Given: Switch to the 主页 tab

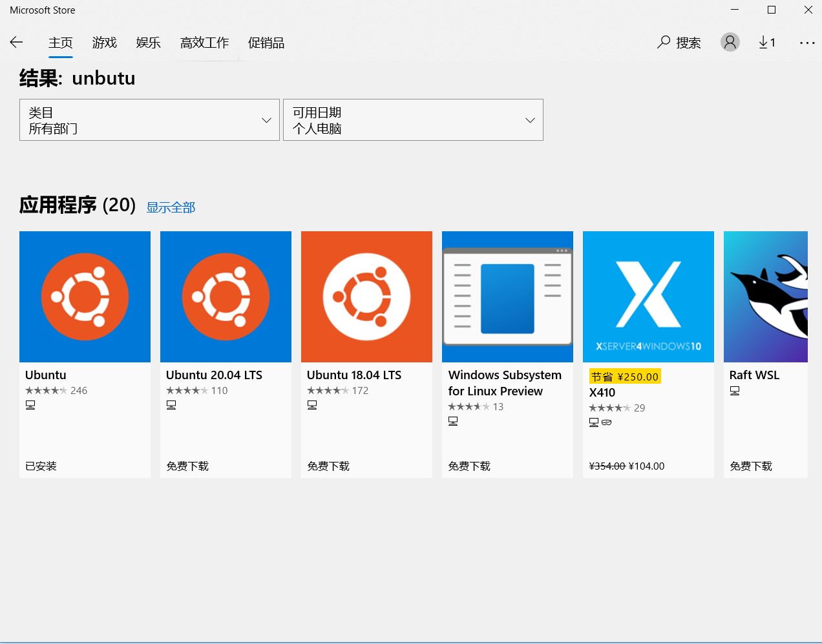Looking at the screenshot, I should [61, 43].
